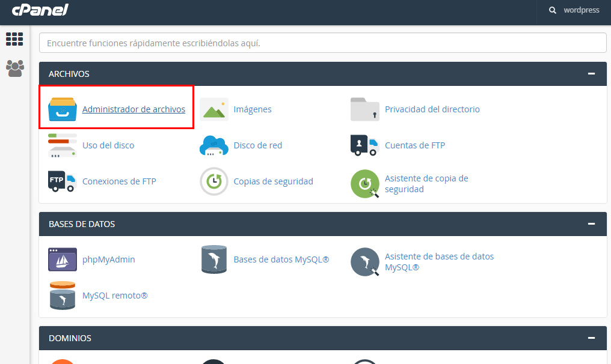This screenshot has height=364, width=611.
Task: Click the Cuentas de FTP truck icon
Action: click(x=364, y=145)
